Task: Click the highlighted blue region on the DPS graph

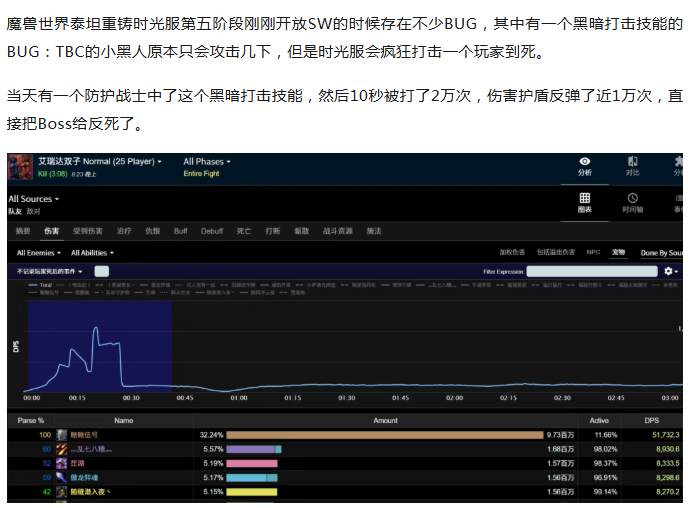Action: click(x=100, y=347)
